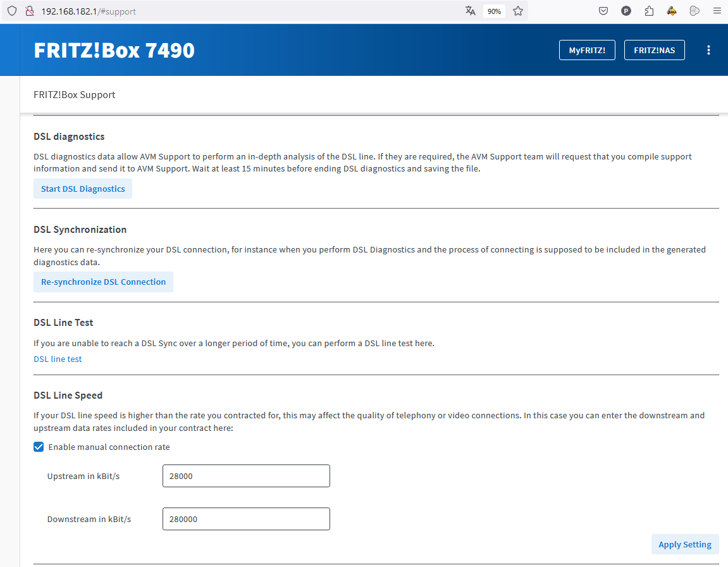This screenshot has height=567, width=728.
Task: Click the translate page icon
Action: tap(470, 11)
